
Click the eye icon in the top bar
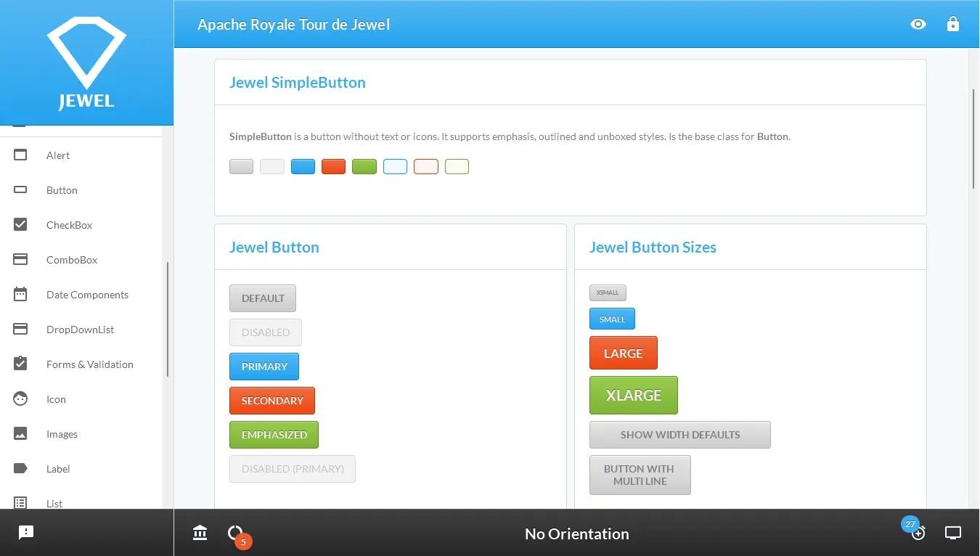point(918,24)
